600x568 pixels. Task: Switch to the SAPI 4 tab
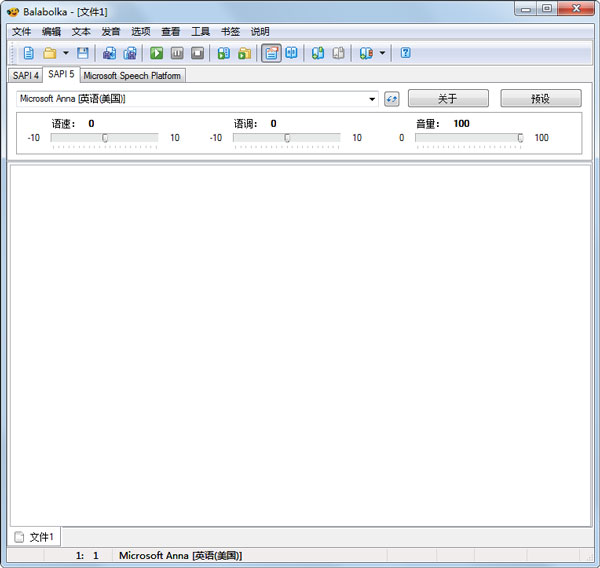pyautogui.click(x=26, y=75)
